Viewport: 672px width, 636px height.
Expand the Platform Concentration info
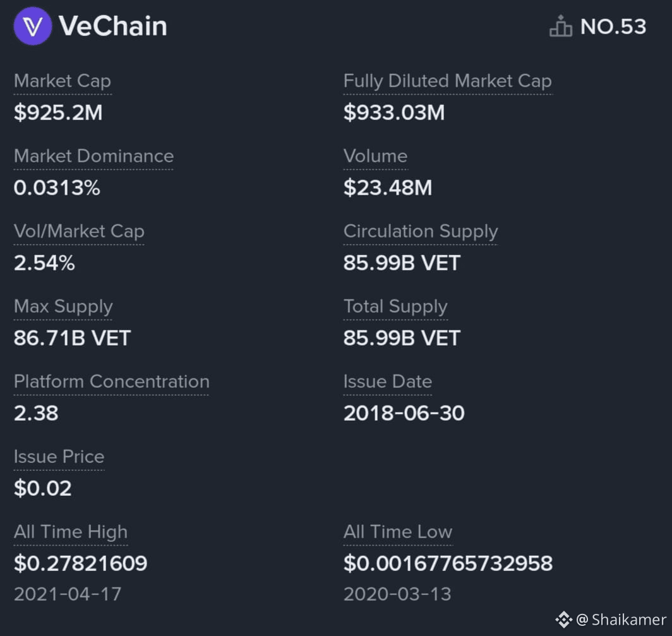point(111,381)
